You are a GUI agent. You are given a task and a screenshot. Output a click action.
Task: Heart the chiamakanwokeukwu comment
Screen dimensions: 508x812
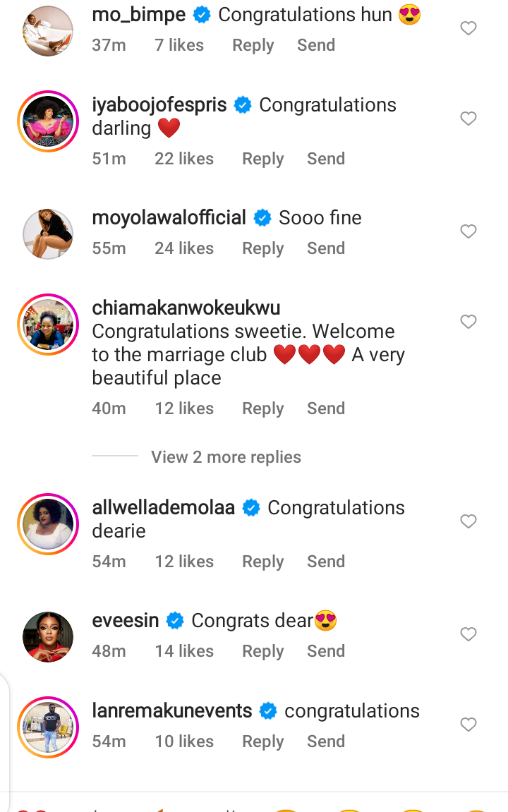468,322
